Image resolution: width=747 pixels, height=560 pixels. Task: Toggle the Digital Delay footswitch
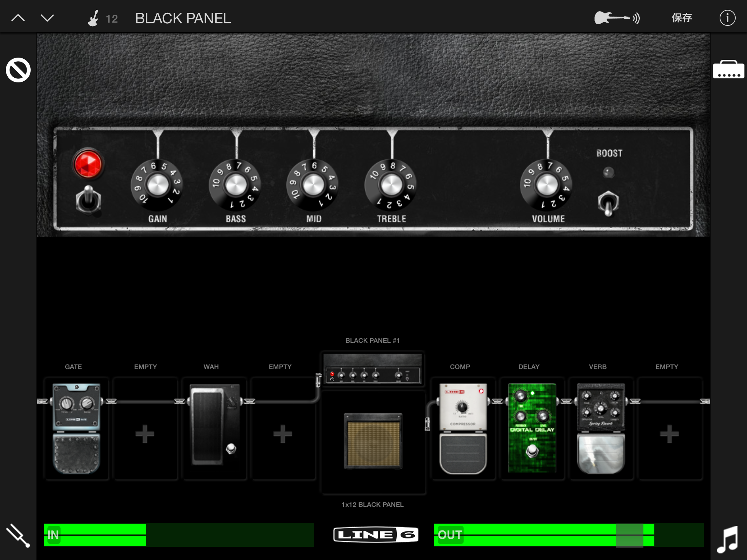coord(532,451)
